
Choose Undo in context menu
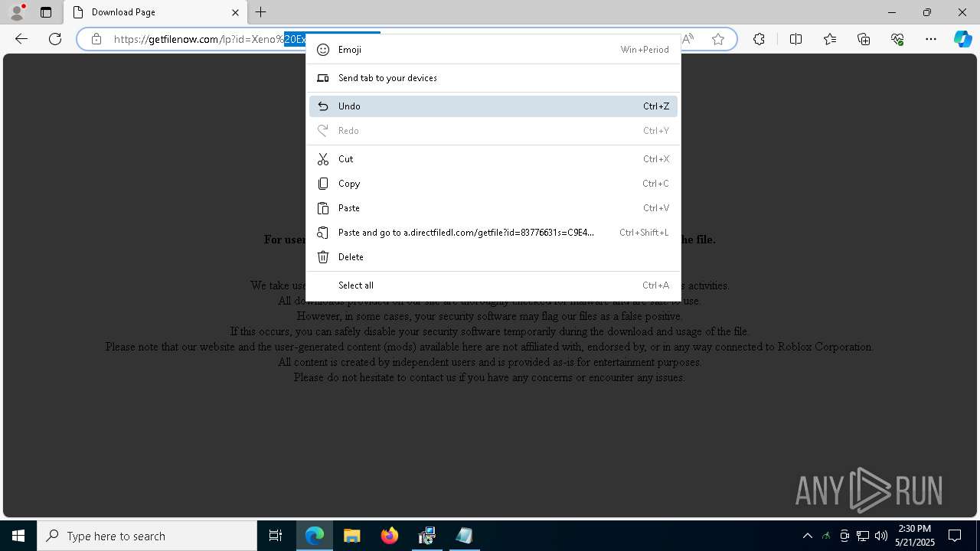click(493, 106)
